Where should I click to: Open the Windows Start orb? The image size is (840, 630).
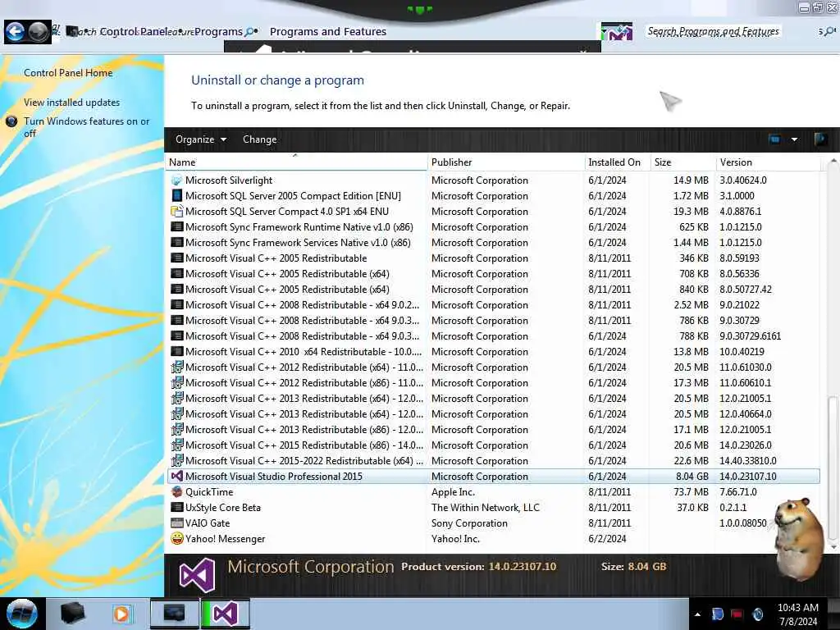(22, 614)
